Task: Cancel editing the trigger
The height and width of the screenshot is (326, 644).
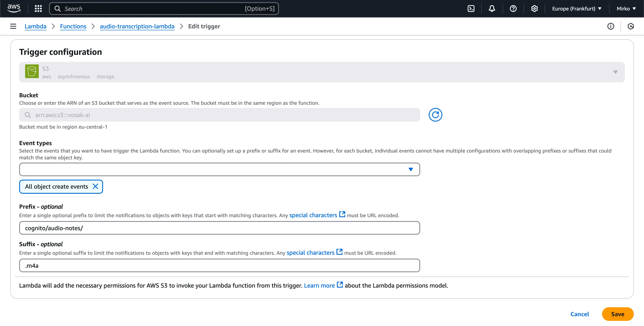Action: pyautogui.click(x=579, y=314)
